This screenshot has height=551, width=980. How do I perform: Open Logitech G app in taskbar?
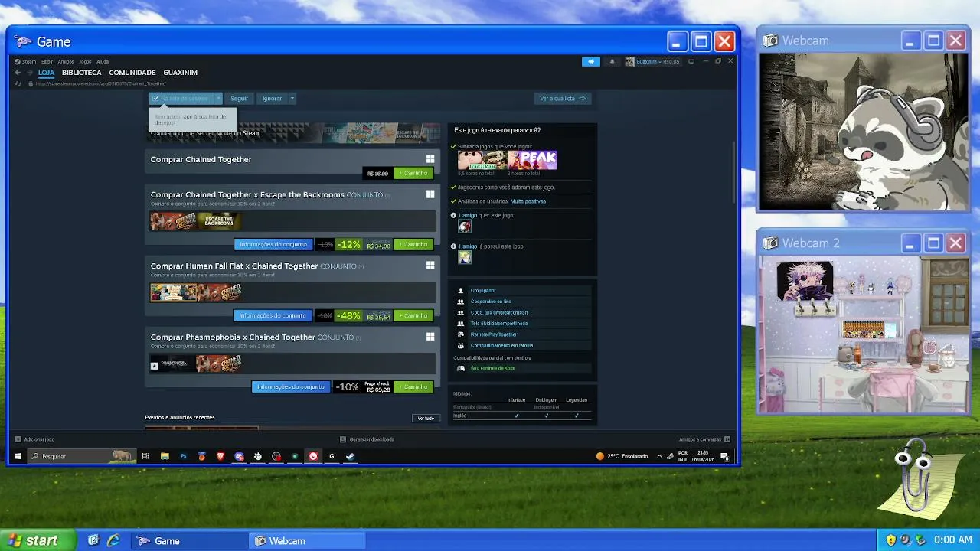click(x=332, y=456)
